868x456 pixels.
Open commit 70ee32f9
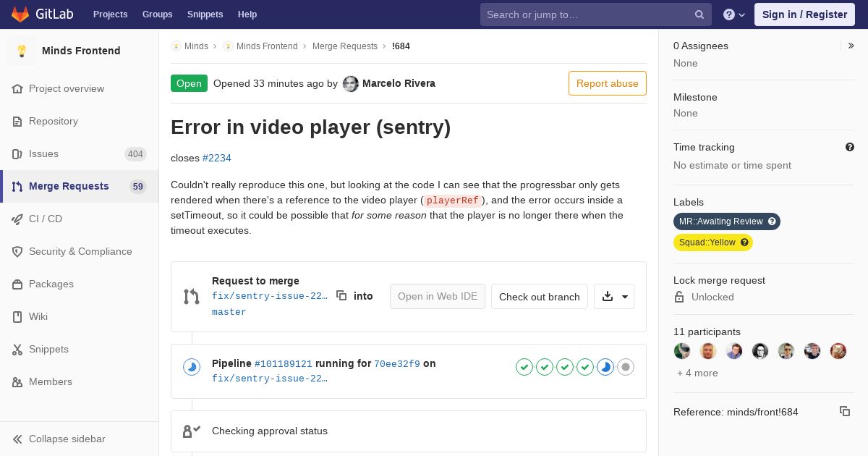pos(397,364)
